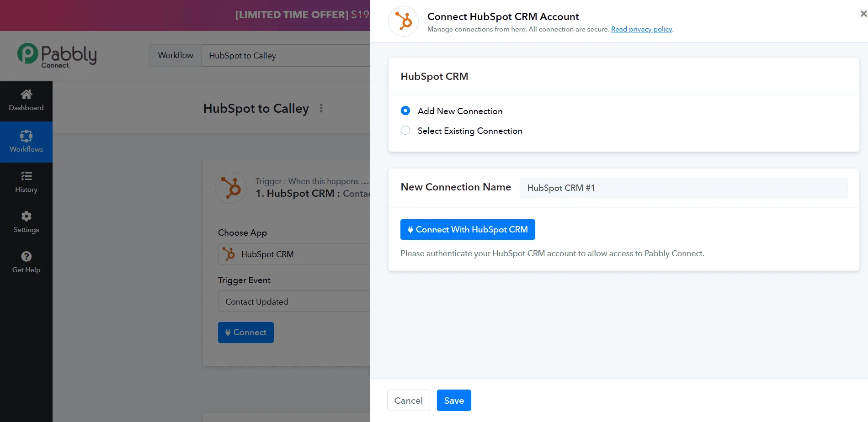
Task: Click the Workflow breadcrumb label
Action: tap(176, 55)
